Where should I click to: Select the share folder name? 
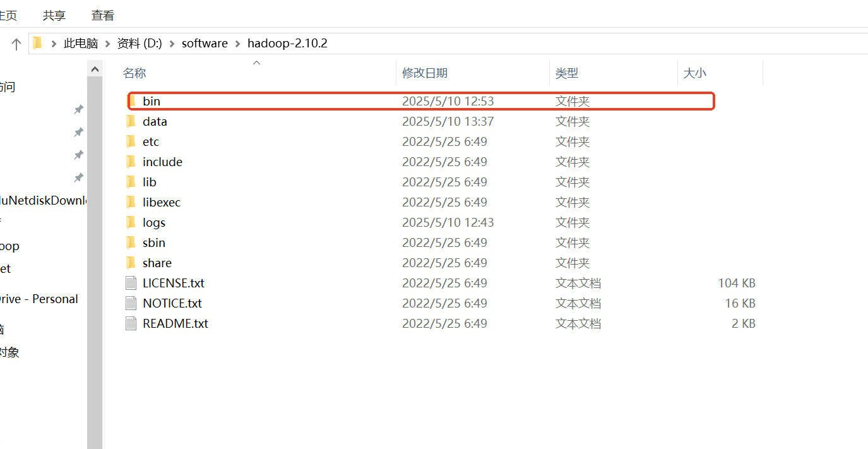point(157,263)
